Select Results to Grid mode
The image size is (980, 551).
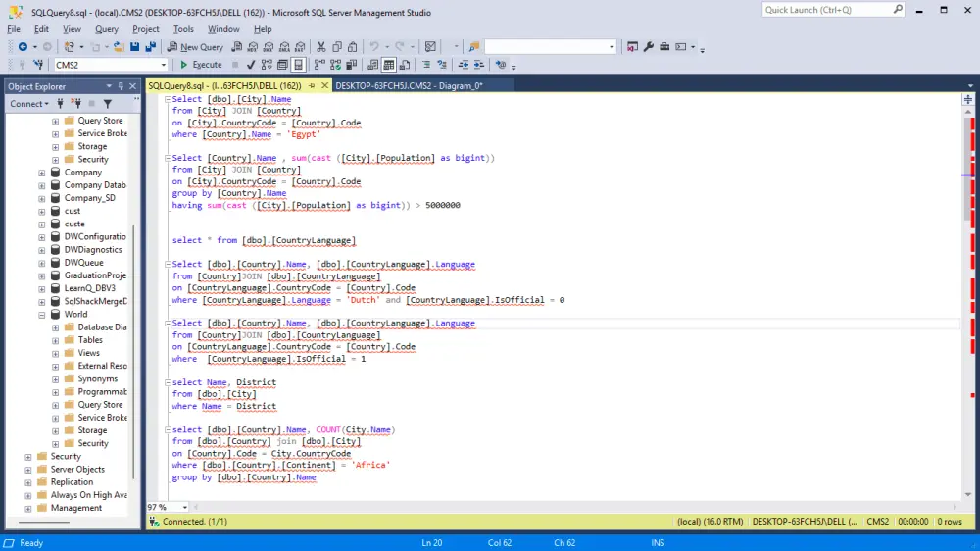click(x=389, y=65)
